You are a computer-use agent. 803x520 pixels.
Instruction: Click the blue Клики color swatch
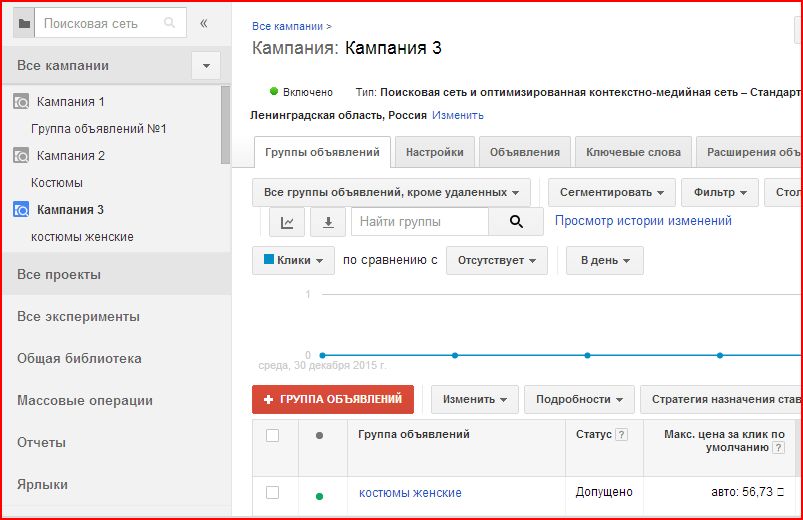click(x=269, y=259)
